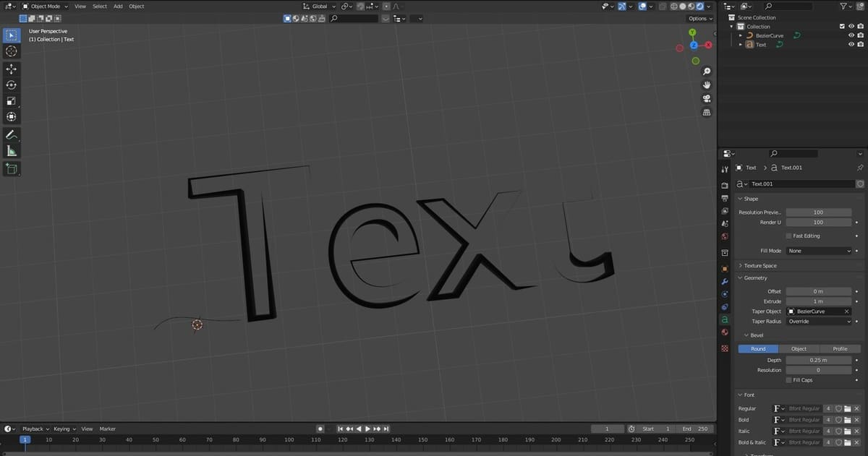The width and height of the screenshot is (868, 456).
Task: Open the Object Data text tab
Action: click(725, 319)
